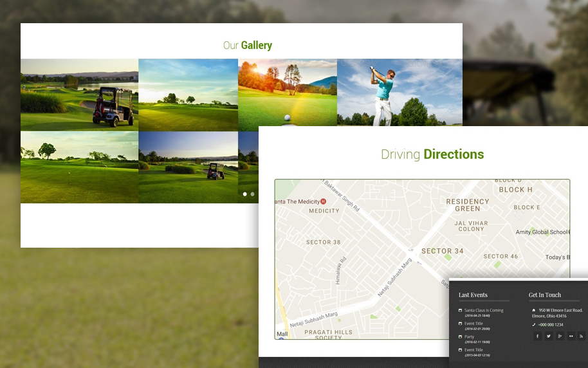
Task: Click calendar icon beside Santa Claus is Coming
Action: pos(460,310)
